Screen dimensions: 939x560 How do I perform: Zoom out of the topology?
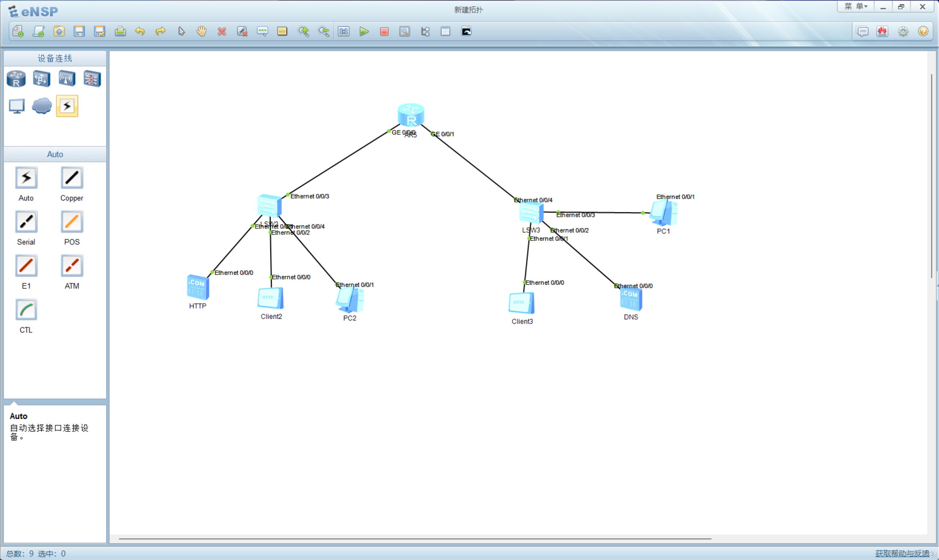324,31
